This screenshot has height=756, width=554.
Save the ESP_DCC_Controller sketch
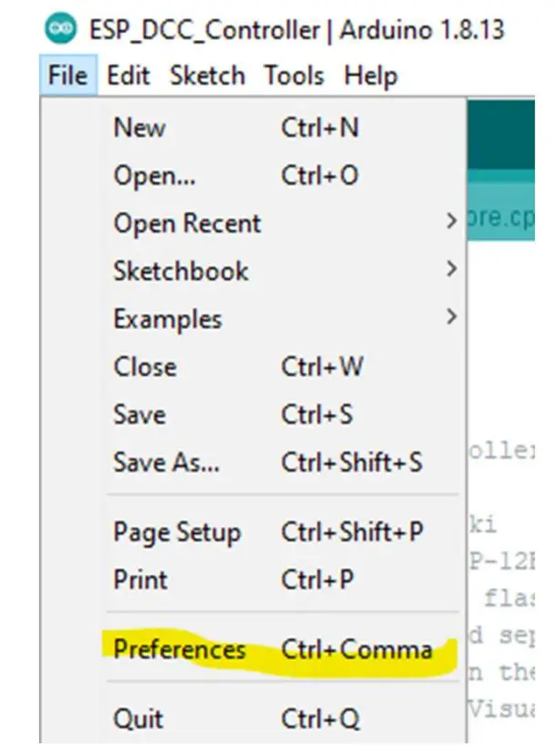[x=139, y=415]
